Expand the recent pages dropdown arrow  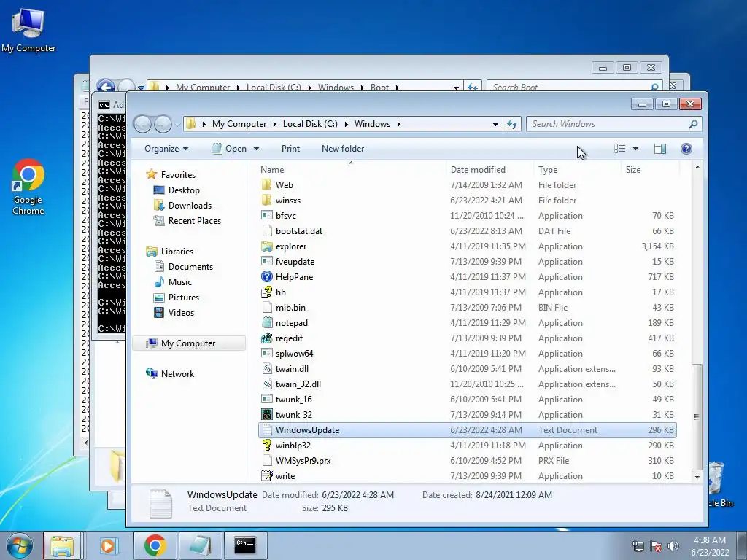click(x=177, y=125)
